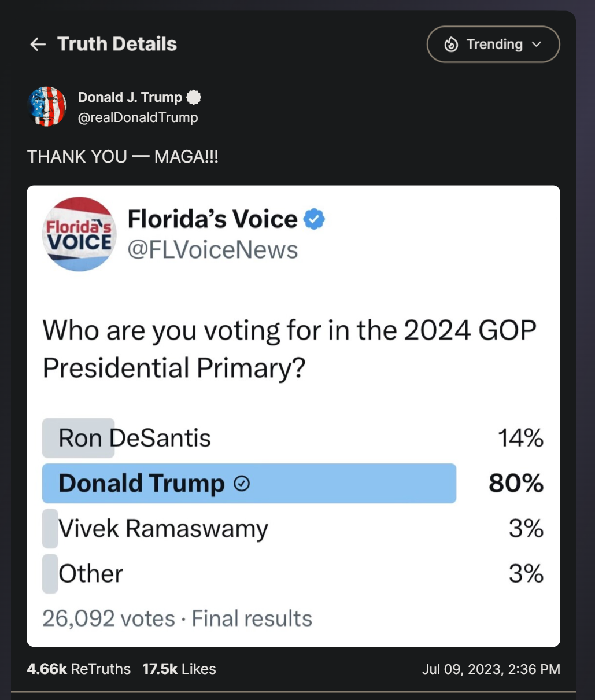The image size is (595, 700).
Task: View the 17.5k Likes list
Action: 179,669
